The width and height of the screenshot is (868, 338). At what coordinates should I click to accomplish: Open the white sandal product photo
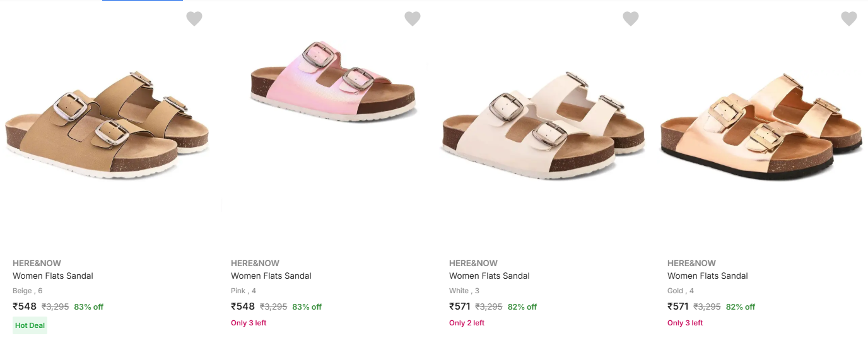542,126
